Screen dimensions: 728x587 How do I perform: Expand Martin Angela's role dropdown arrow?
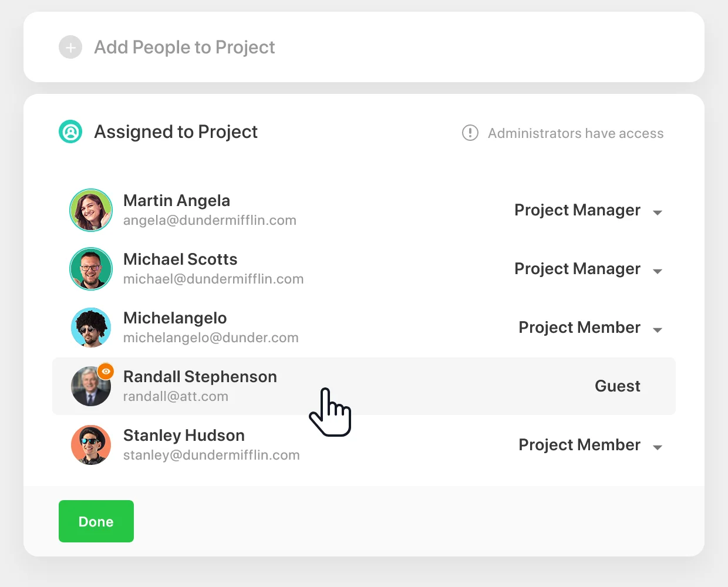(658, 212)
